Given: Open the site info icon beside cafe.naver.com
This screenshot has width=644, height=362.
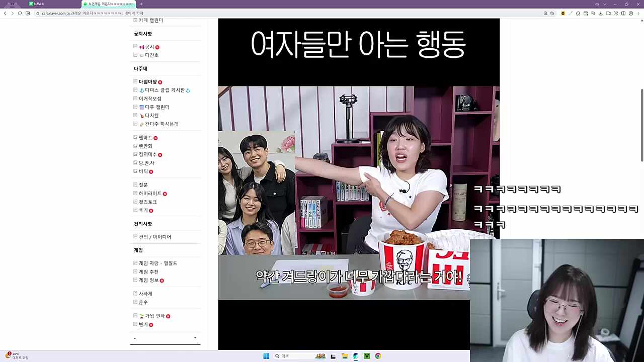Looking at the screenshot, I should (38, 13).
